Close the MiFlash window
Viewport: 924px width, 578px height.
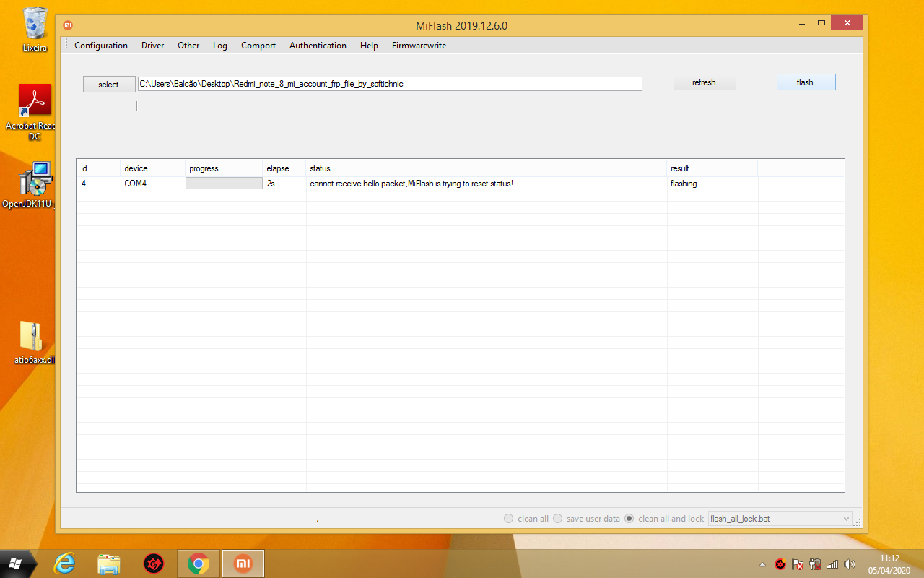[847, 23]
